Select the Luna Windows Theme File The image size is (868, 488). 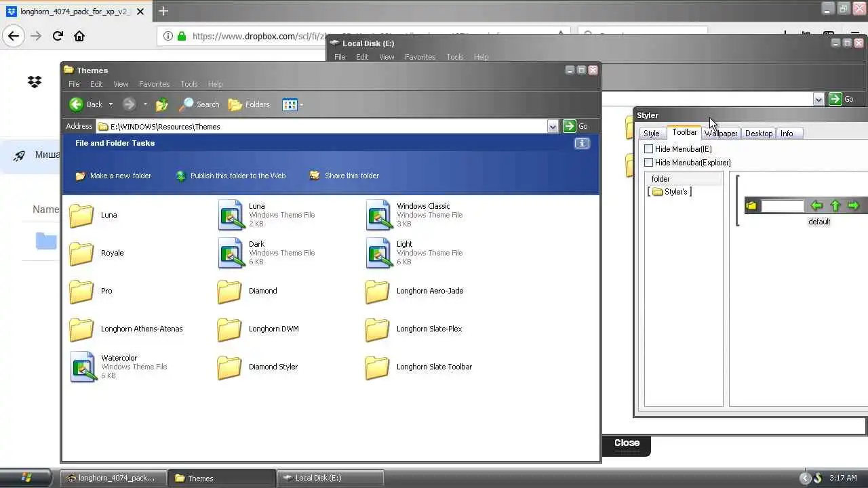[267, 215]
